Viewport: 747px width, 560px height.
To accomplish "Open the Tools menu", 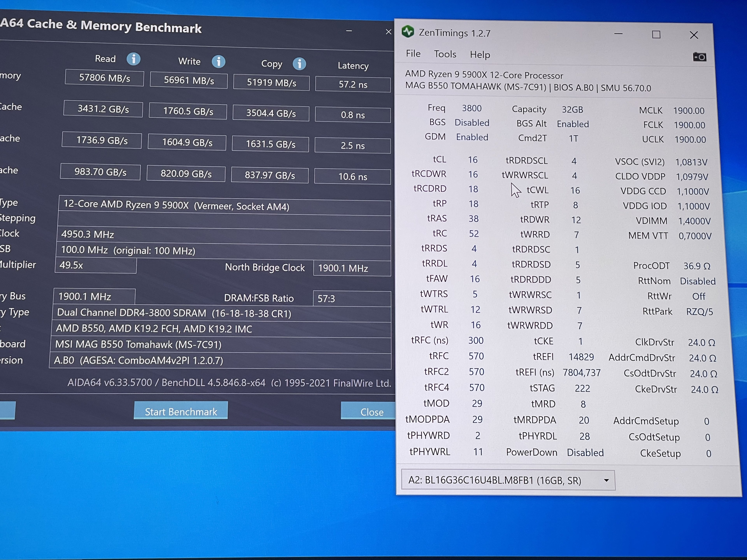I will pyautogui.click(x=445, y=54).
